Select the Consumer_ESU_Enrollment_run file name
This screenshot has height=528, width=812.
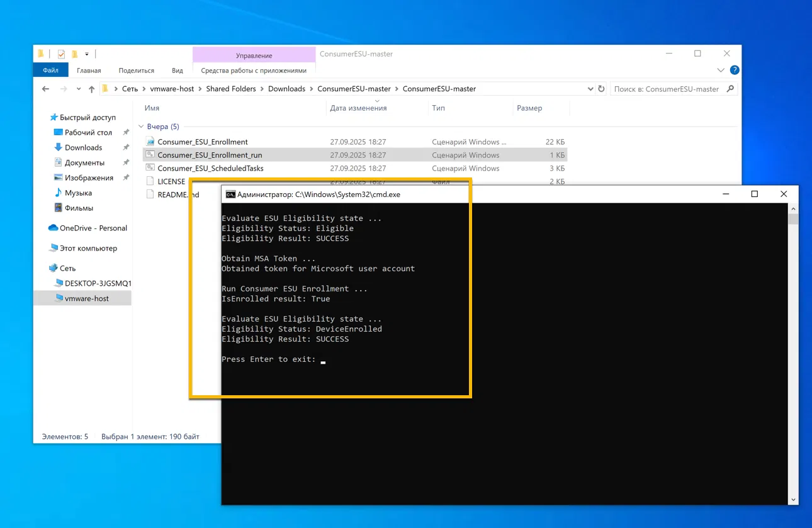coord(210,155)
